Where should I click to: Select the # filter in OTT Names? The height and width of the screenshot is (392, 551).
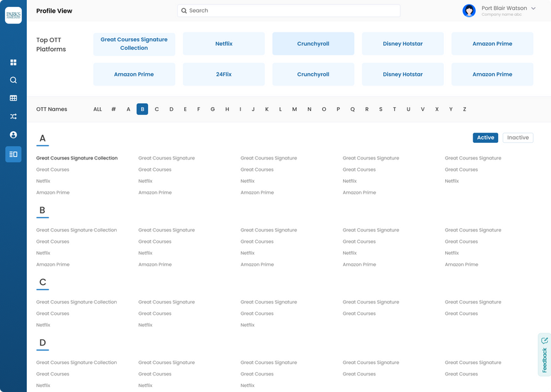pyautogui.click(x=114, y=110)
